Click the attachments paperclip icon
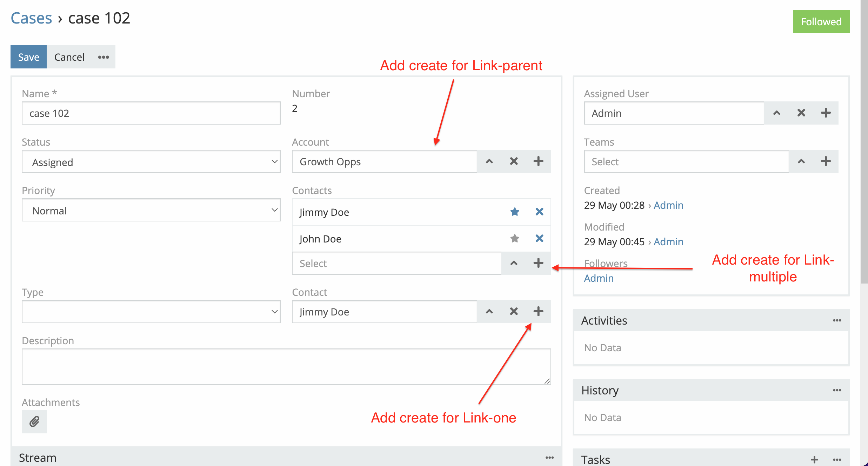 (x=34, y=421)
